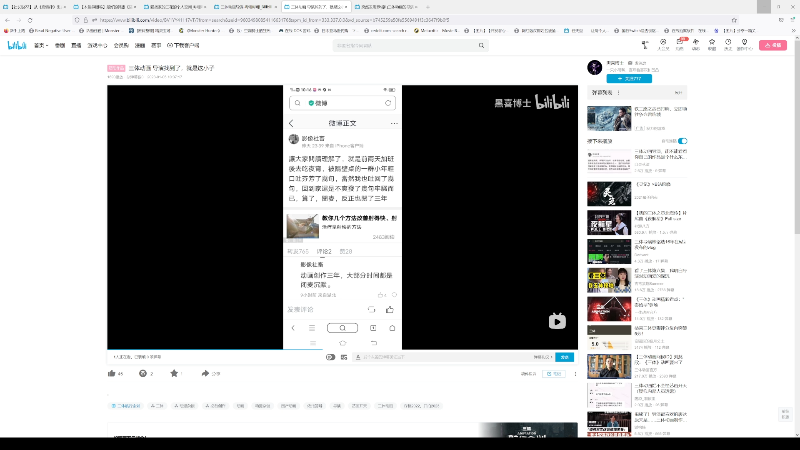The width and height of the screenshot is (800, 450).
Task: Open danmaku list vertical dots menu
Action: click(619, 93)
